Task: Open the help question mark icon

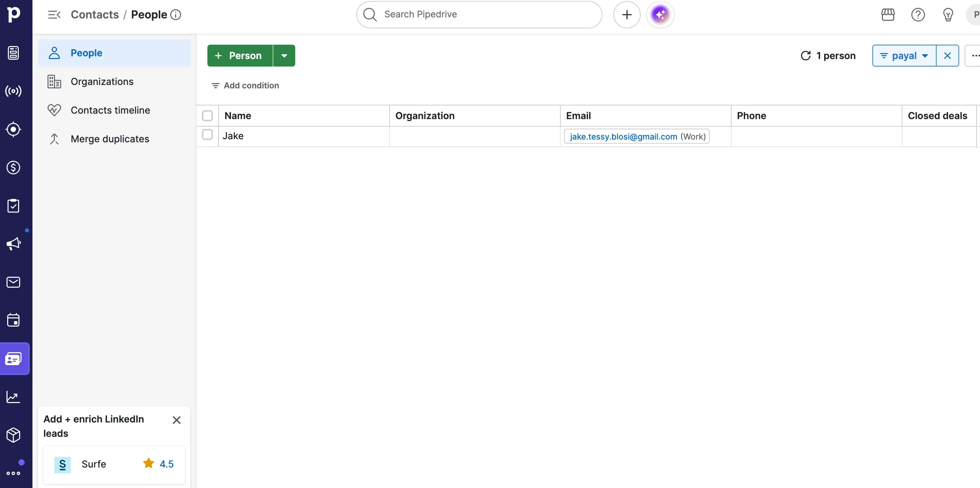Action: pos(917,14)
